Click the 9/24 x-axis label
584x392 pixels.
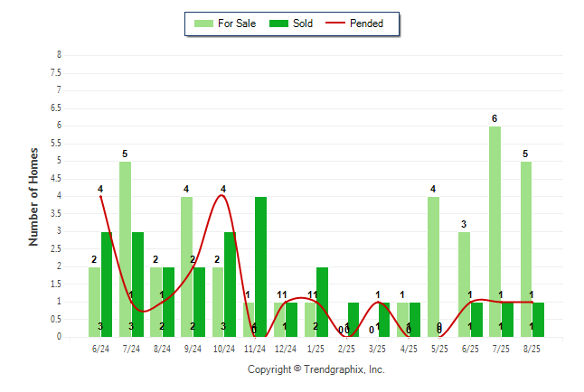[x=193, y=349]
